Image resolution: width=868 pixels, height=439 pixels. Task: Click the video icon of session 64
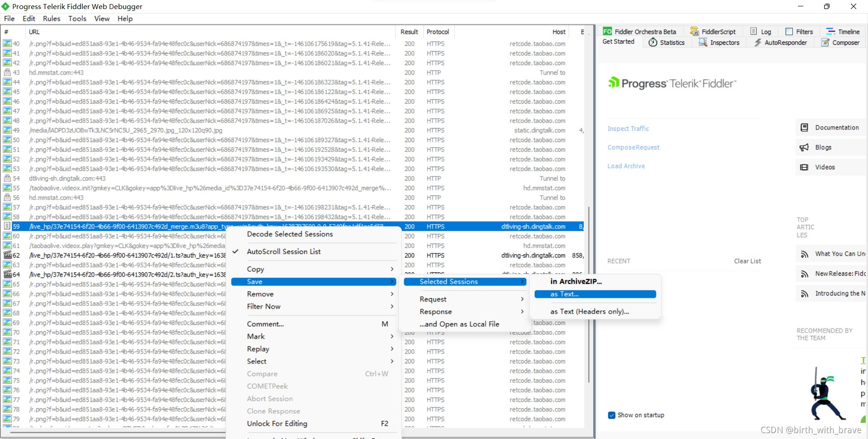(x=7, y=275)
